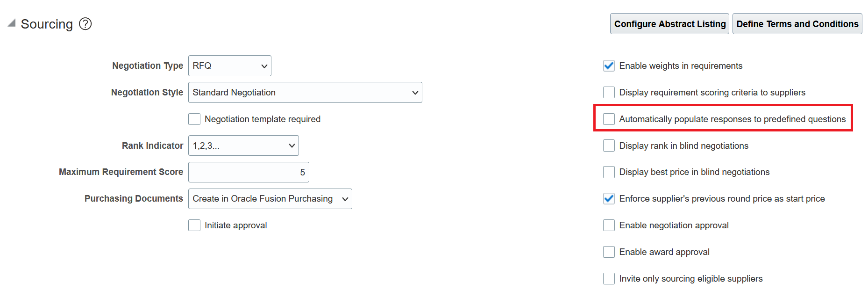Image resolution: width=868 pixels, height=298 pixels.
Task: Check Negotiation template required
Action: point(194,119)
